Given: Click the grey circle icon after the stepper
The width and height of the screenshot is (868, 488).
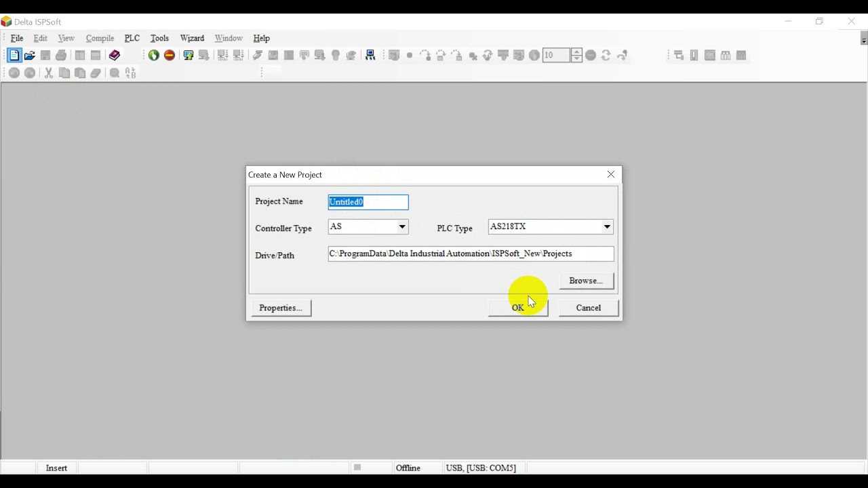Looking at the screenshot, I should [591, 56].
